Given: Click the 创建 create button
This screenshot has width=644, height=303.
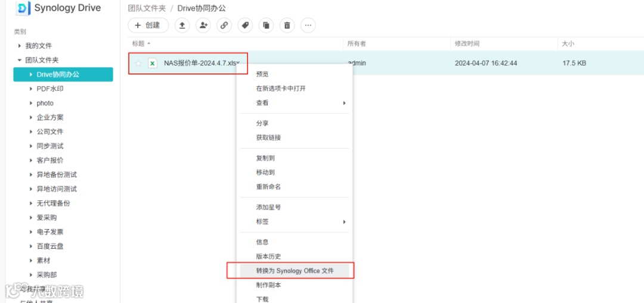Looking at the screenshot, I should coord(148,25).
